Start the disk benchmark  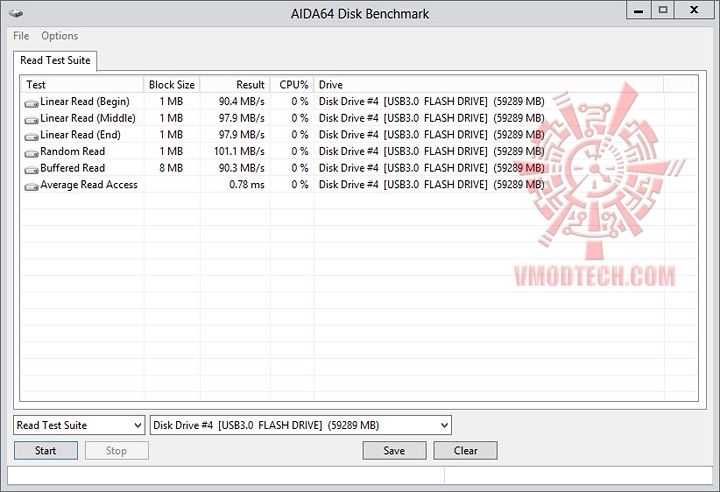pos(46,451)
